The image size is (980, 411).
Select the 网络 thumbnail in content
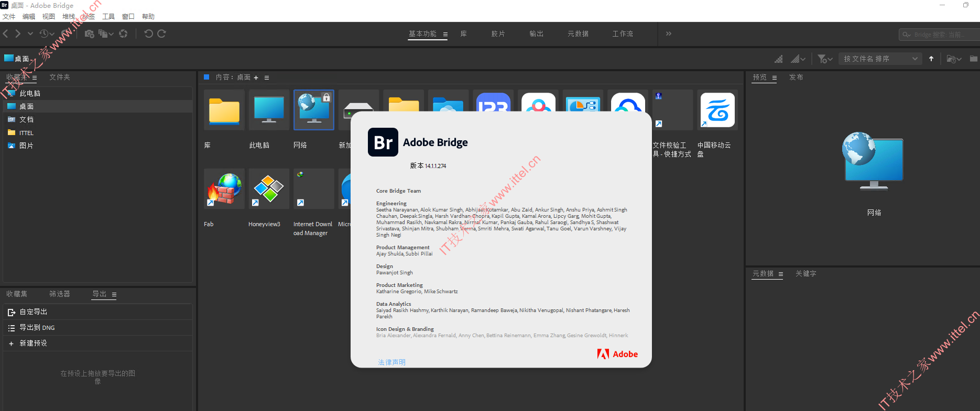coord(314,110)
